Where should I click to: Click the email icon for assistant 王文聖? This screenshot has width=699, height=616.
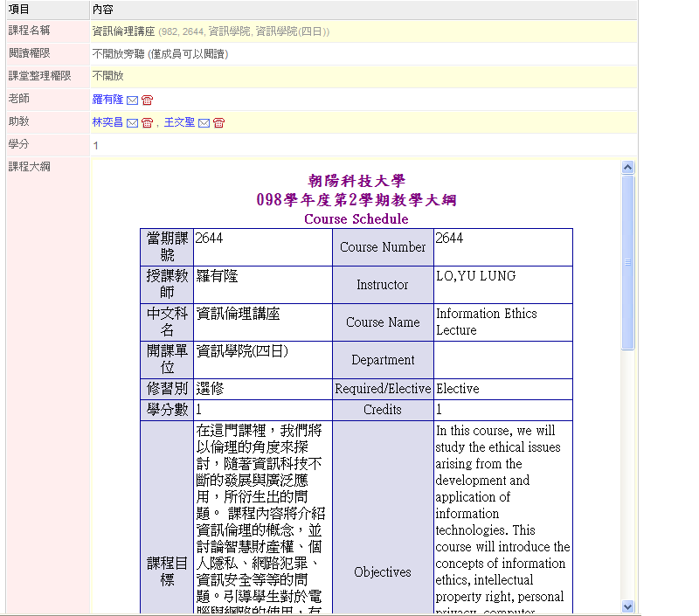(x=204, y=123)
